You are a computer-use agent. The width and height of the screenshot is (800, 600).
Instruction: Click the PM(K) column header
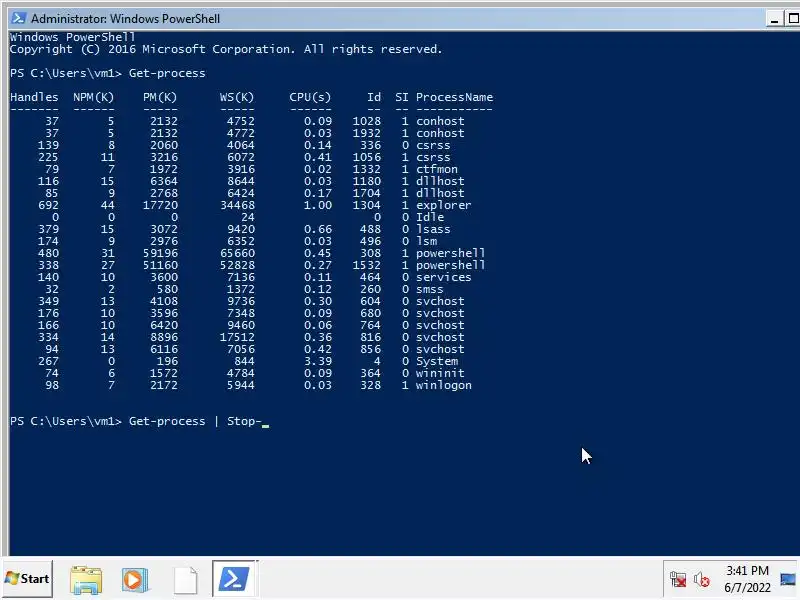click(160, 97)
